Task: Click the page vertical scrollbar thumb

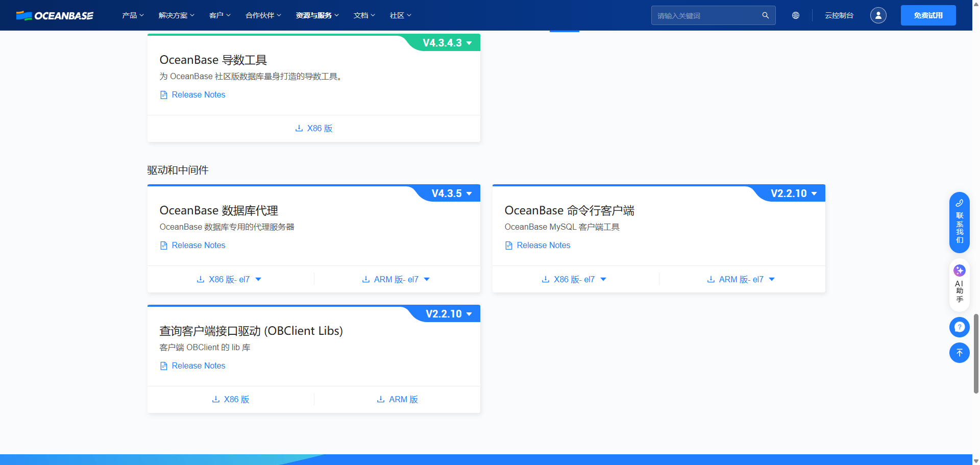Action: pos(976,353)
